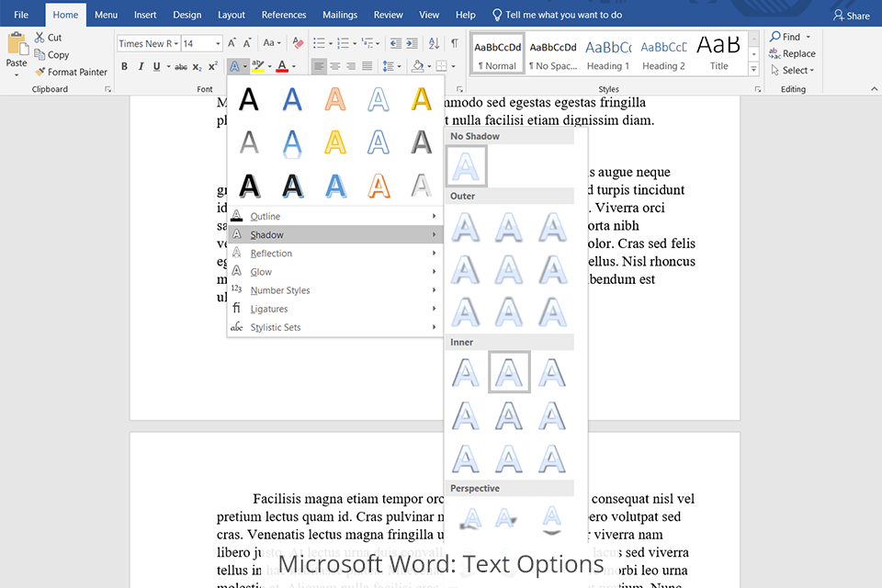
Task: Open the Borders dropdown
Action: tap(453, 66)
